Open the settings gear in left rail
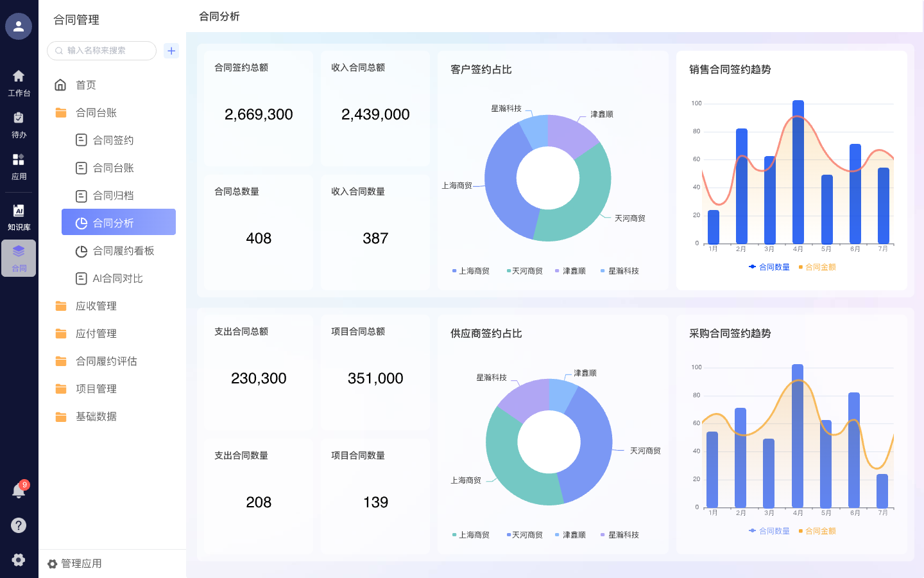The image size is (924, 578). pos(19,559)
